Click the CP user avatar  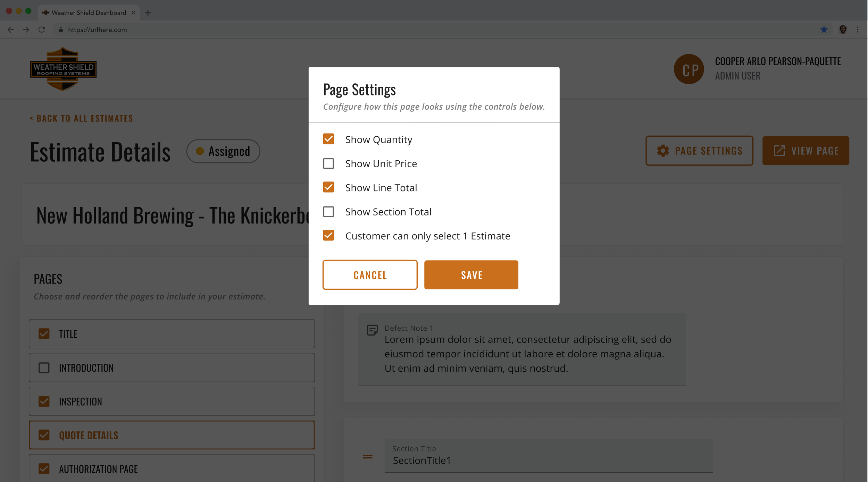[689, 69]
